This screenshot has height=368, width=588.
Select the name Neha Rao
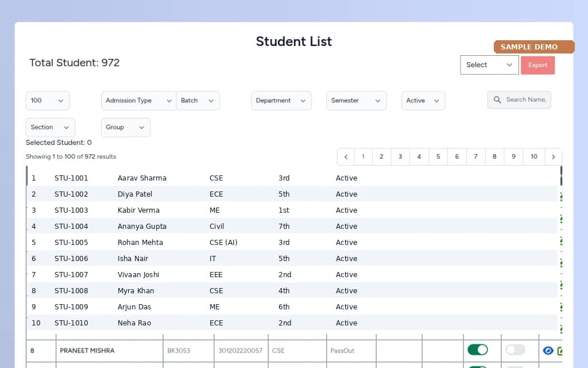pos(134,323)
